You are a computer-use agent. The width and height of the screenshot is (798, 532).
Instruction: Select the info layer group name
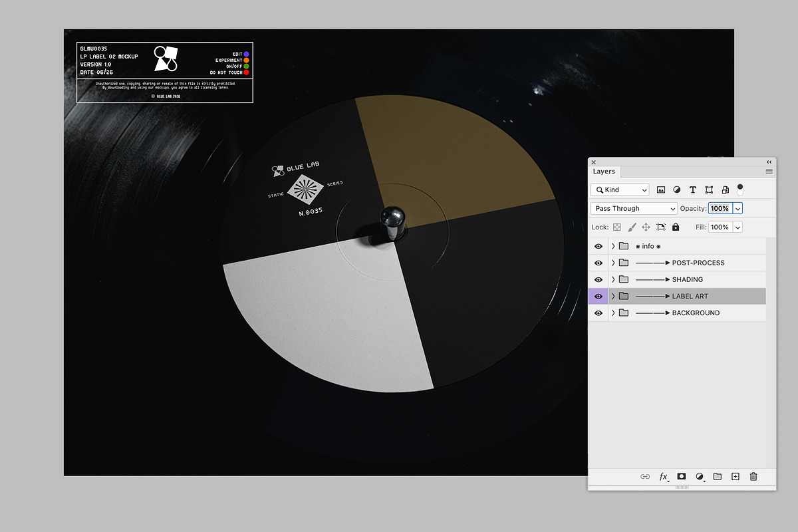point(648,246)
